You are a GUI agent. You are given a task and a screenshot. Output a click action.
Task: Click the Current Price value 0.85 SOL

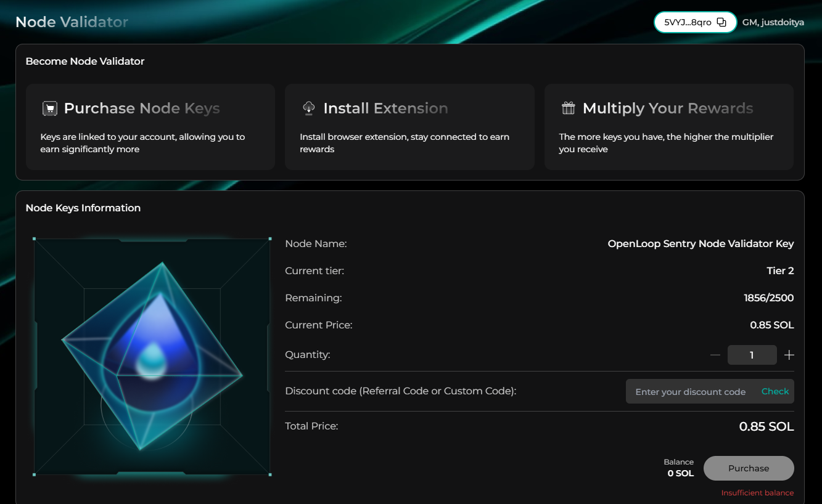click(x=772, y=325)
